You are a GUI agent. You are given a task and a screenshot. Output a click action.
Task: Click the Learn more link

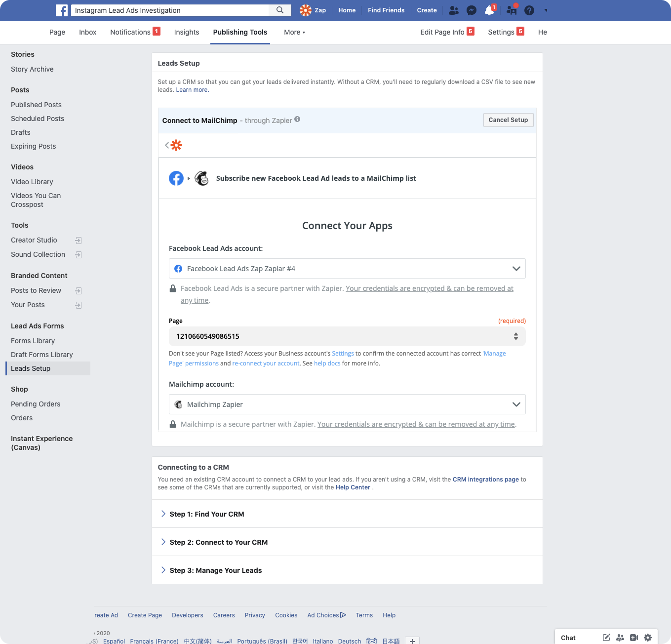tap(192, 90)
